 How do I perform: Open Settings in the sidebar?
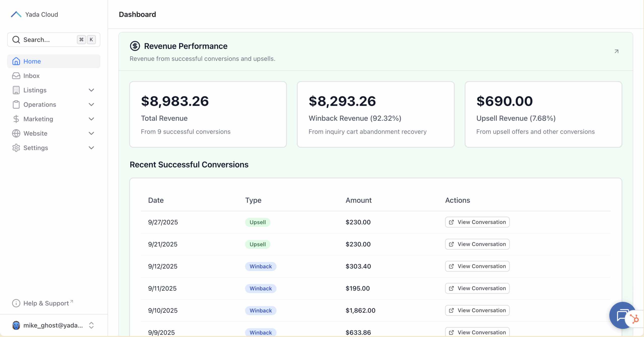point(35,148)
